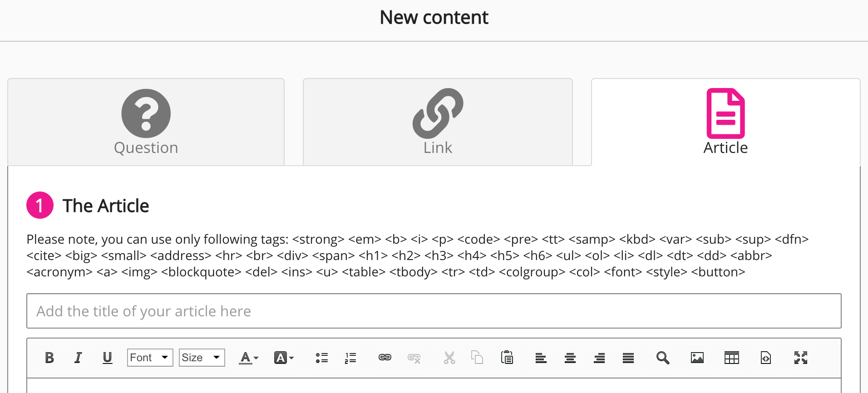This screenshot has height=393, width=868.
Task: Maximize the editor to fullscreen
Action: 801,358
